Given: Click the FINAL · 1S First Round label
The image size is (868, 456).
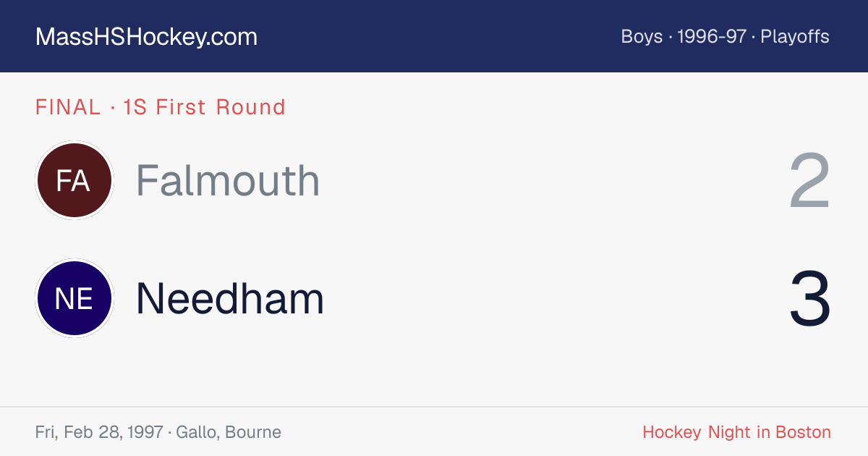Looking at the screenshot, I should click(161, 107).
